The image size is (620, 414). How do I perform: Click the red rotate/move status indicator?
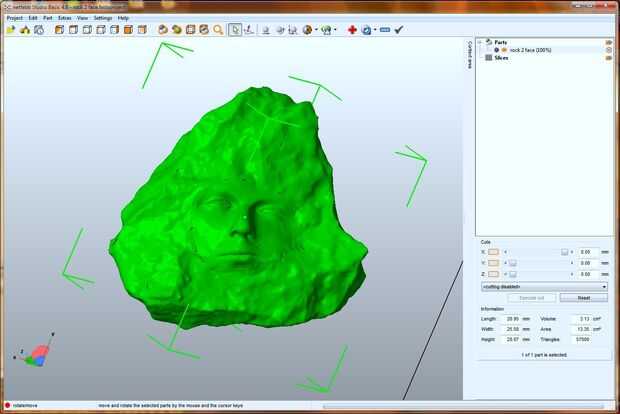pyautogui.click(x=7, y=406)
